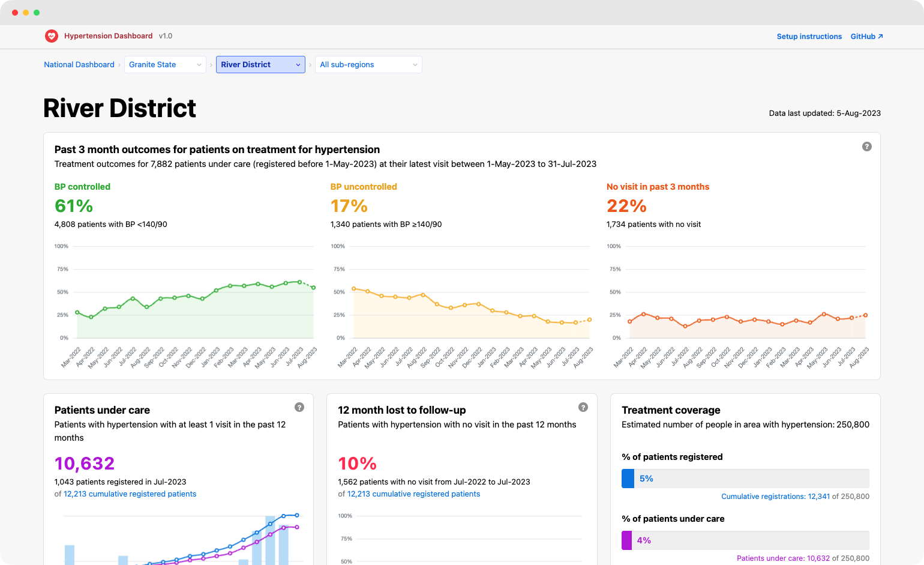
Task: Click Patients under care: 10,632 link
Action: [x=783, y=558]
